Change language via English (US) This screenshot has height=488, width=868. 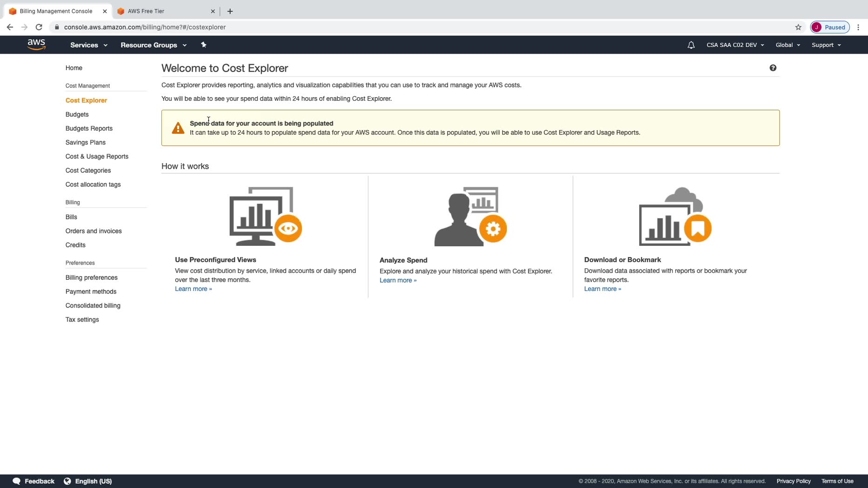coord(88,481)
